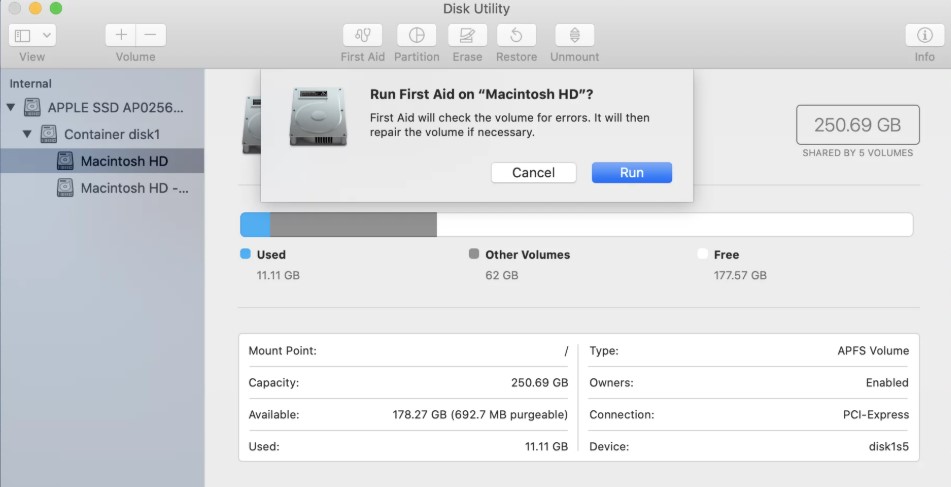Collapse the Container disk1 tree
951x487 pixels.
tap(27, 134)
